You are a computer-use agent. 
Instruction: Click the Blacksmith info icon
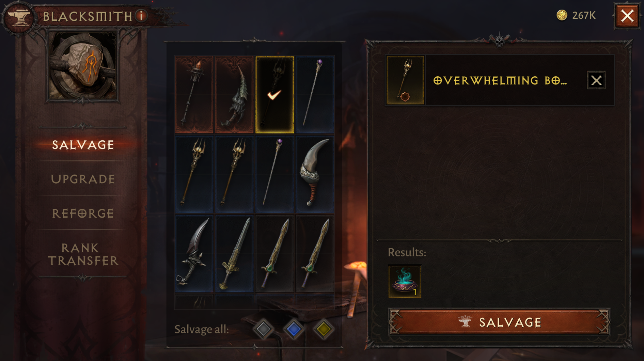[141, 15]
